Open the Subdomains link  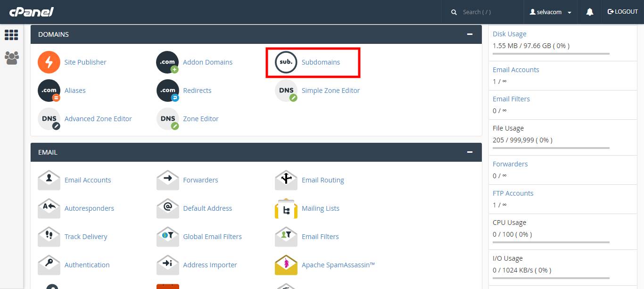tap(321, 62)
